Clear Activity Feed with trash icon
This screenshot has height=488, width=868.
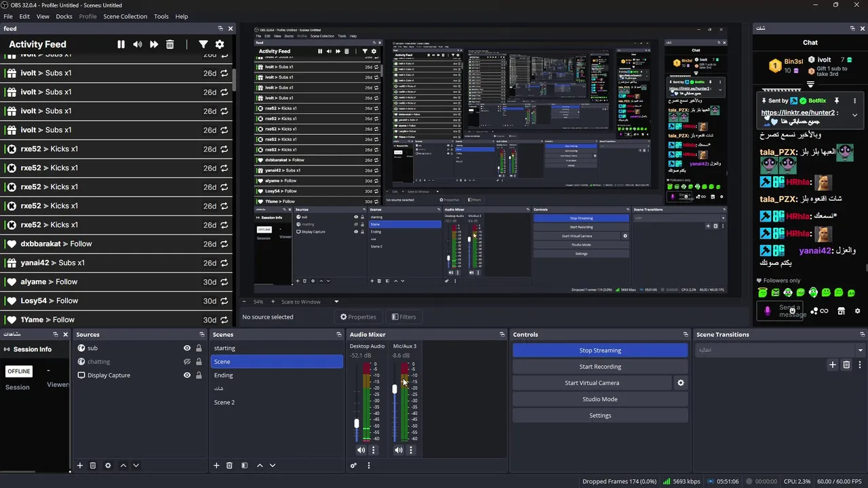pos(170,44)
